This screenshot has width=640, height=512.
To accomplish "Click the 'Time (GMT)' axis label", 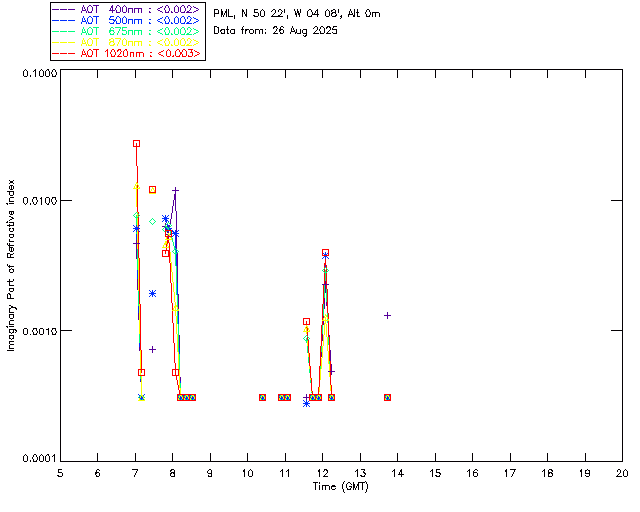I will pos(341,487).
